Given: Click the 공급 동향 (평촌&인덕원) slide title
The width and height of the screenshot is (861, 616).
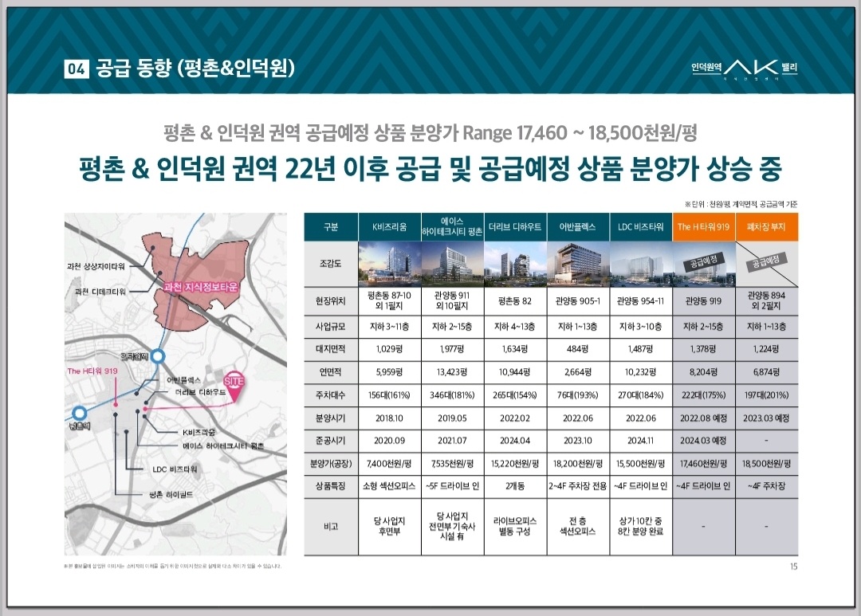Looking at the screenshot, I should pos(195,69).
